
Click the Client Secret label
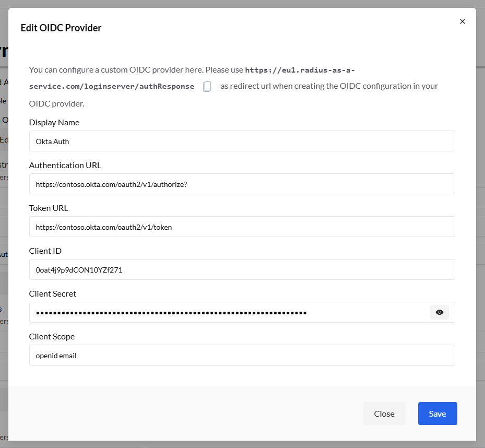pyautogui.click(x=53, y=293)
